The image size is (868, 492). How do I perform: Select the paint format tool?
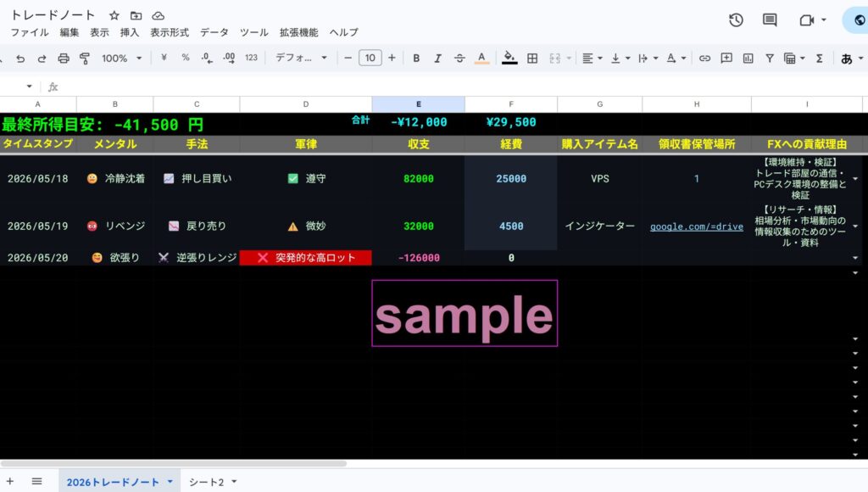point(85,59)
